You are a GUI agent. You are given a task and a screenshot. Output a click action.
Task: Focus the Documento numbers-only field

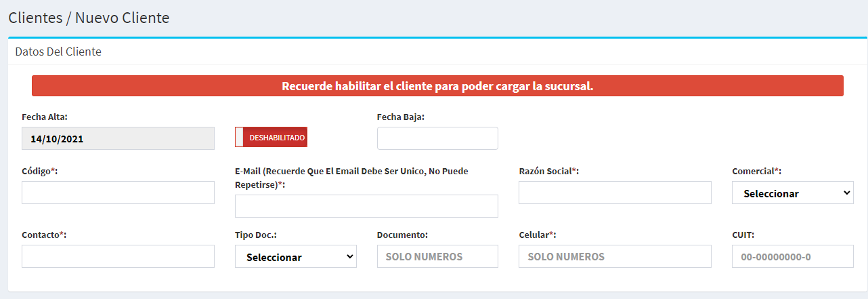click(437, 256)
